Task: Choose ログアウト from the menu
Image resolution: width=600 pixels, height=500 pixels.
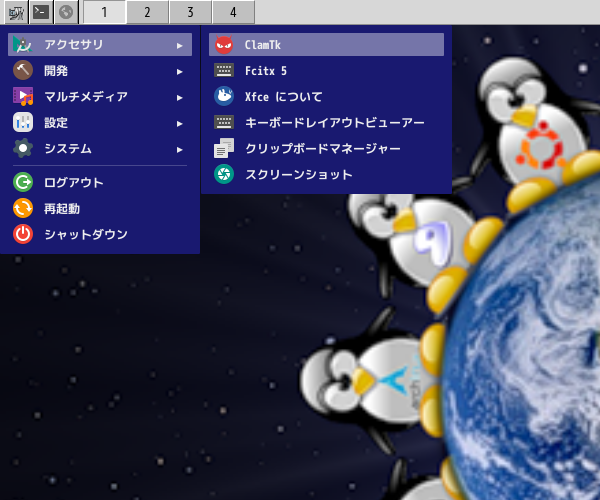Action: click(x=100, y=182)
